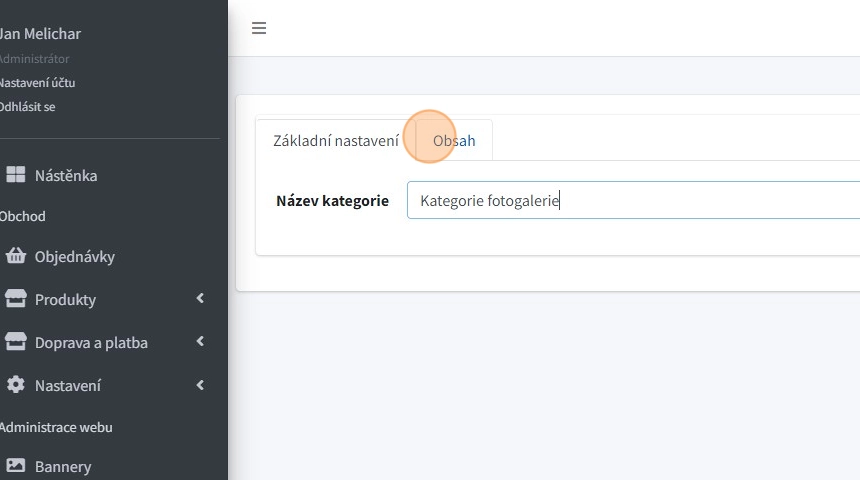
Task: Expand the Doprava a platba chevron
Action: (x=200, y=342)
